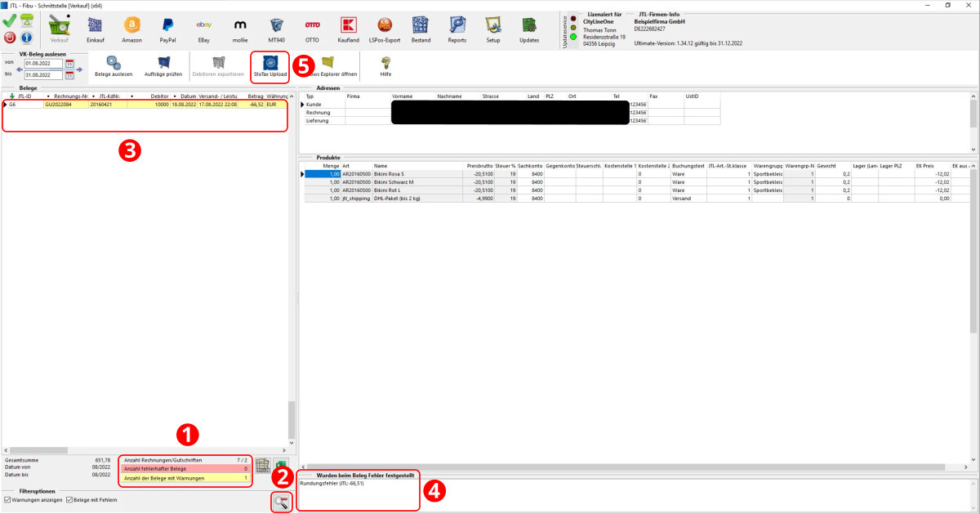Open the Einkauf module
Viewport: 980px width, 514px height.
96,29
